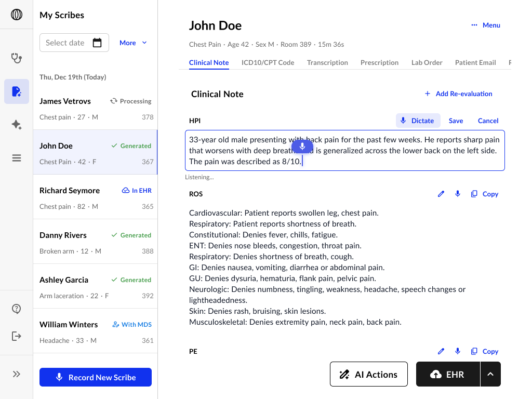532x399 pixels.
Task: Edit PE section with pencil icon
Action: (441, 351)
